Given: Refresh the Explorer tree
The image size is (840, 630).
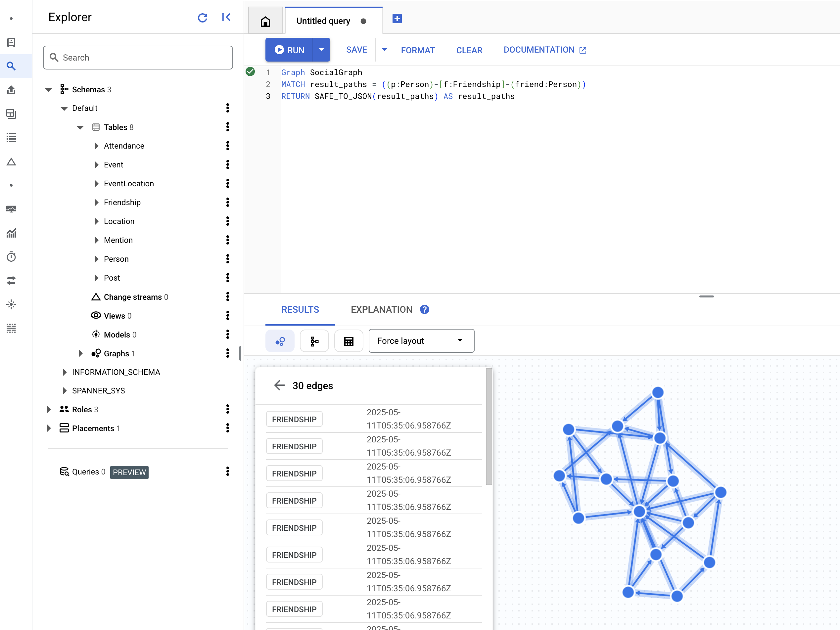Looking at the screenshot, I should pos(203,18).
